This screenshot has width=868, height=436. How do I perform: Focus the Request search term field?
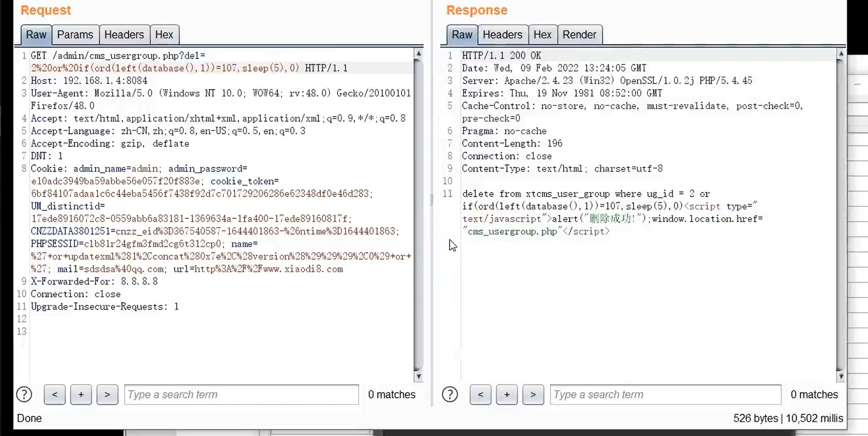point(242,395)
